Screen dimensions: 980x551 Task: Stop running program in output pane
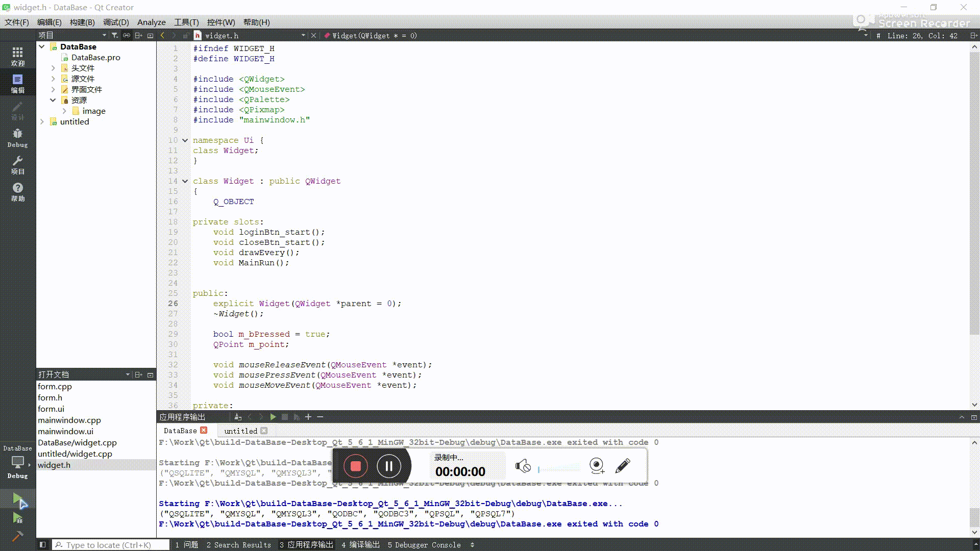tap(285, 417)
